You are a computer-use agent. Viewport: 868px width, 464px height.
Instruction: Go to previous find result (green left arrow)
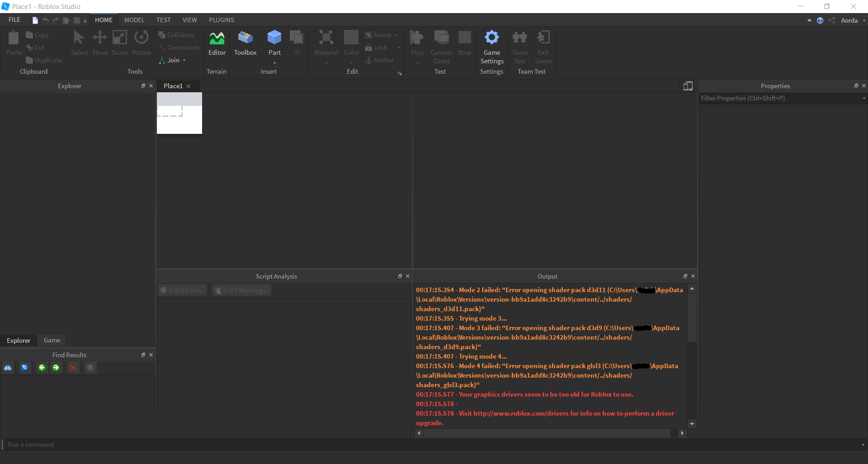(x=42, y=368)
